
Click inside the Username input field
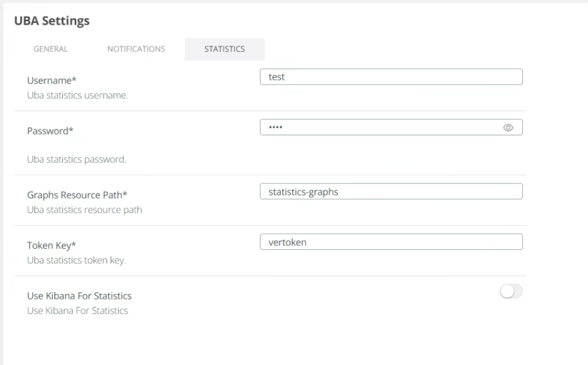[x=392, y=76]
